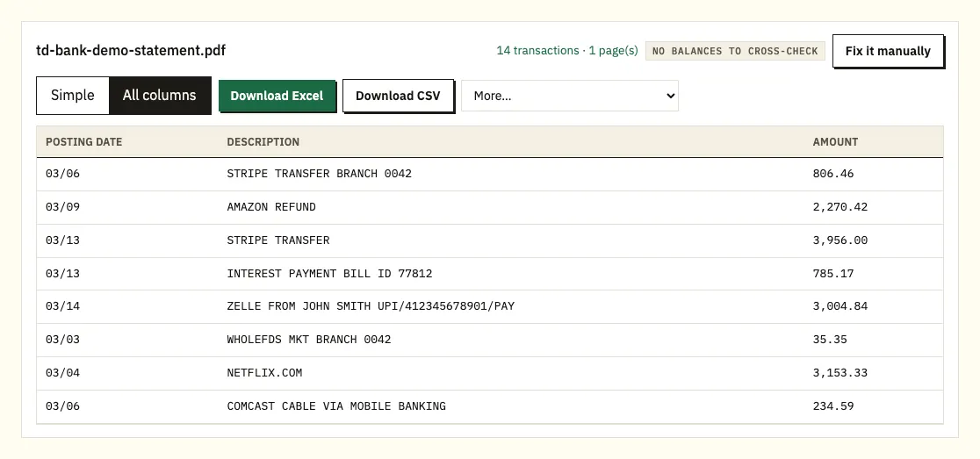This screenshot has height=459, width=980.
Task: Click the No balances to cross-check badge
Action: point(735,51)
